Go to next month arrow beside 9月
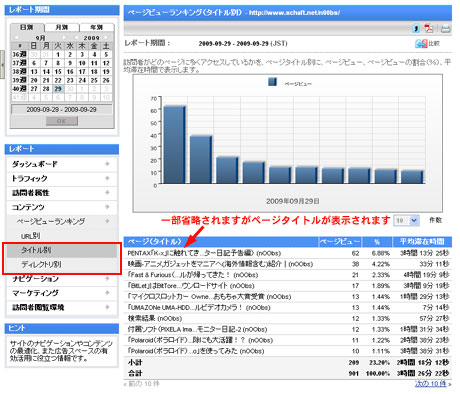The width and height of the screenshot is (460, 394). (64, 38)
